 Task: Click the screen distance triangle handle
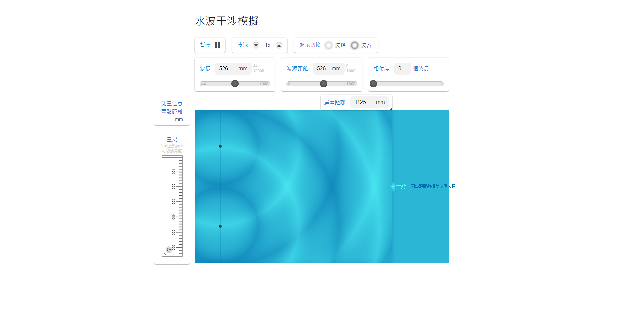pyautogui.click(x=391, y=109)
